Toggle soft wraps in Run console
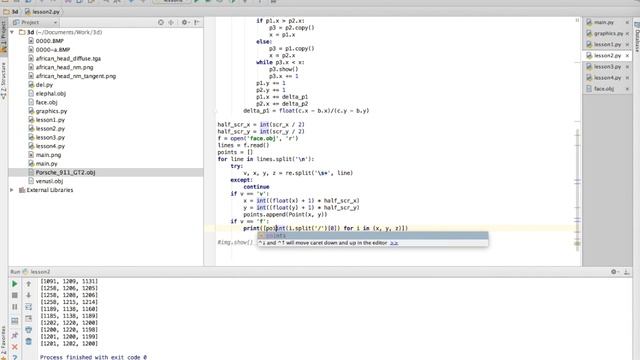Screen dimensions: 640x360 coord(29,307)
